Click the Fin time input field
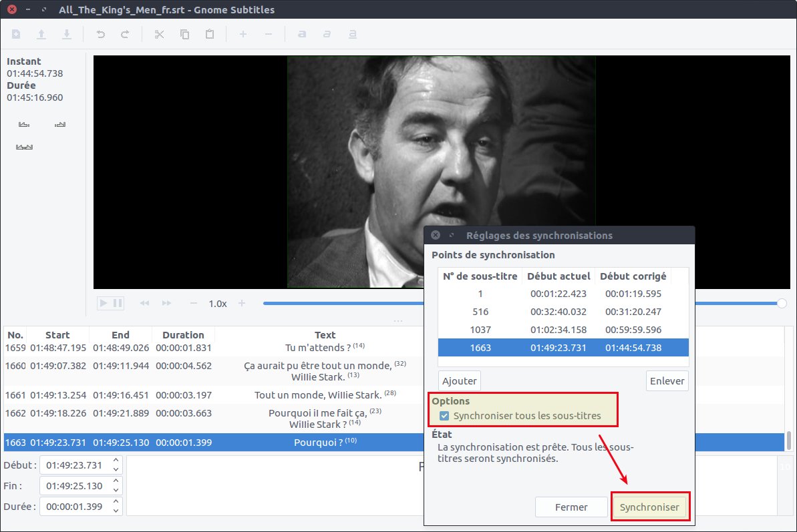This screenshot has height=532, width=797. coord(75,486)
